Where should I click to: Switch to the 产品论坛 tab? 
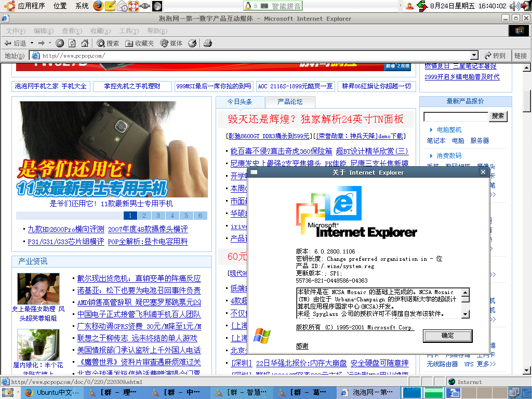(x=290, y=101)
